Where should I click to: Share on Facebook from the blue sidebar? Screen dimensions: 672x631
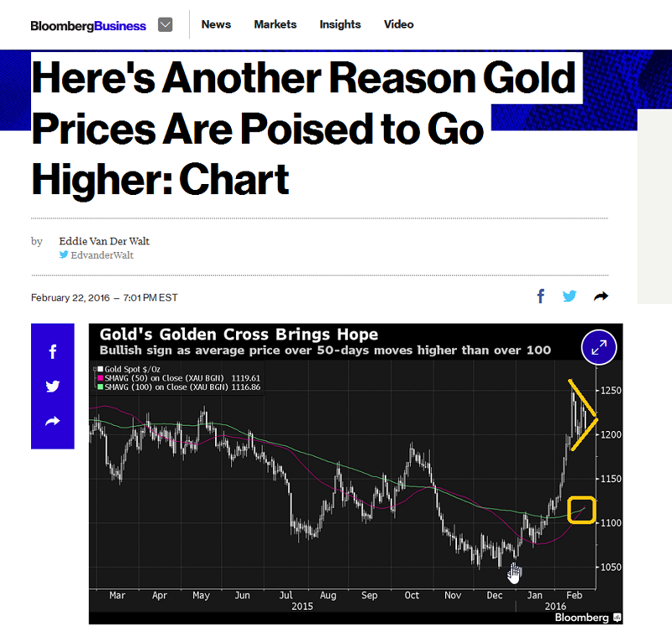coord(53,351)
